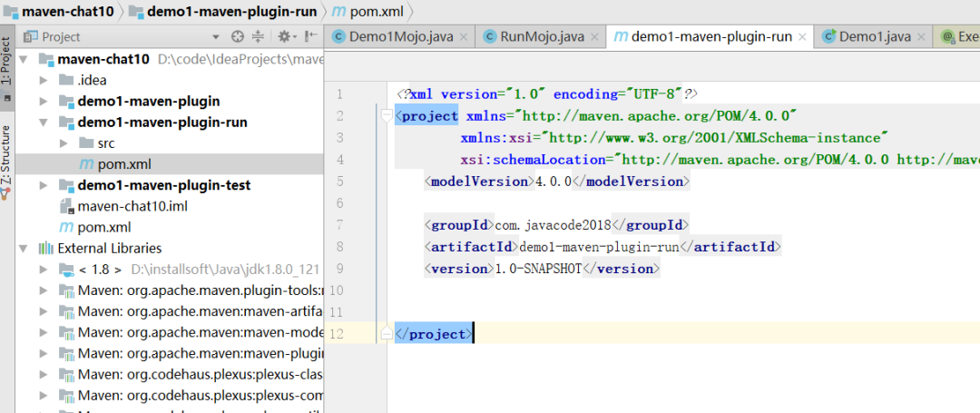The width and height of the screenshot is (980, 413).
Task: Select Maven: org.apache.maven:maven-artifa row
Action: point(169,311)
